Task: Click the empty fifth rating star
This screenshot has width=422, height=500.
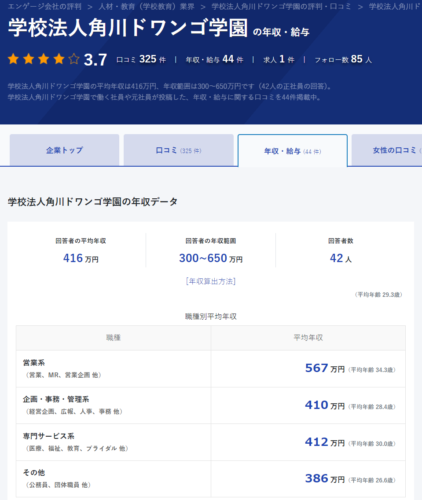Action: coord(74,59)
